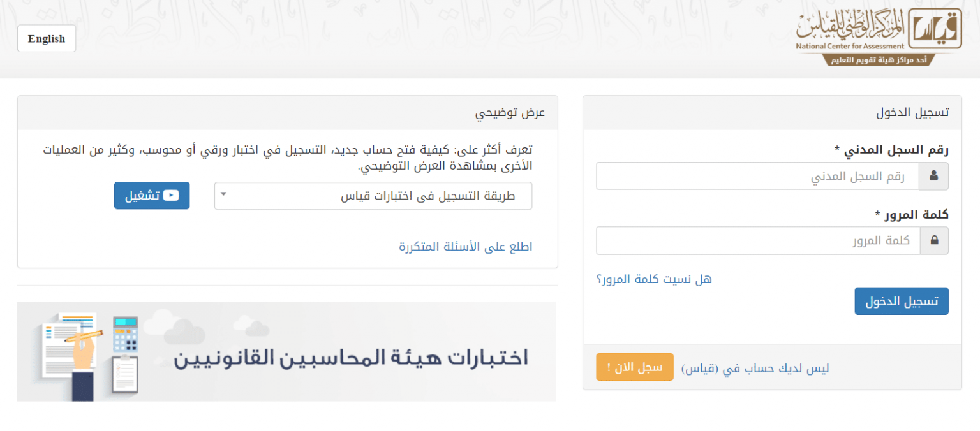Screen dimensions: 980x431
Task: Open the اختبارات هيئة المحاسبين القانونيين banner
Action: tap(286, 352)
